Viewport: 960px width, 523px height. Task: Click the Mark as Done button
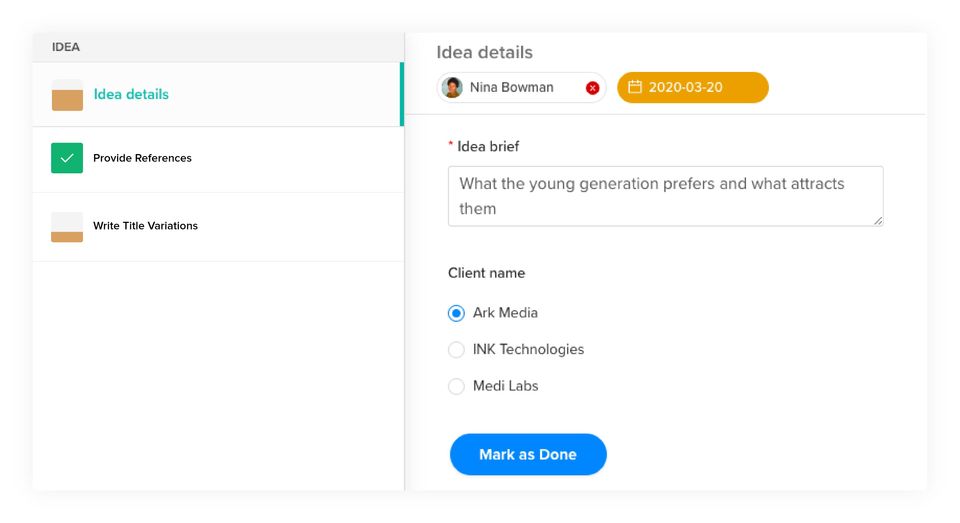528,454
